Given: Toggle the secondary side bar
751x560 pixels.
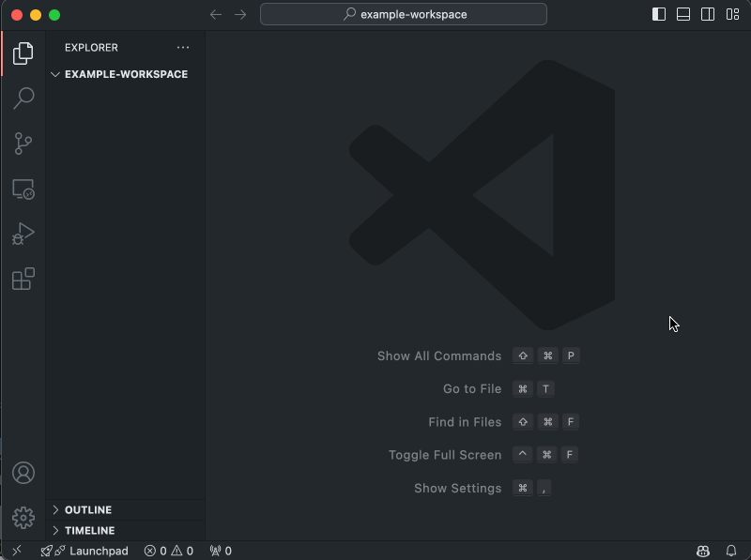Looking at the screenshot, I should pyautogui.click(x=708, y=14).
